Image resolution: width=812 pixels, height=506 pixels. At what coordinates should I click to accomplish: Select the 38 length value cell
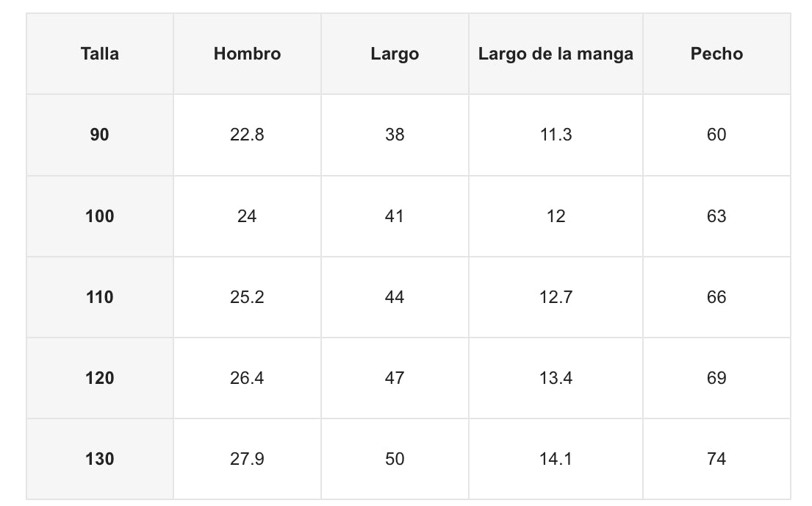pyautogui.click(x=395, y=135)
